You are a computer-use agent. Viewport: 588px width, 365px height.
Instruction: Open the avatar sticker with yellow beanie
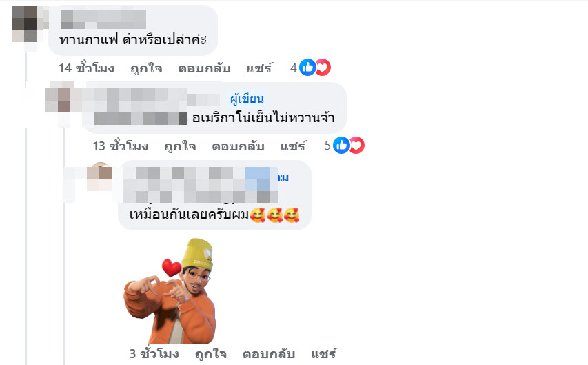point(170,291)
